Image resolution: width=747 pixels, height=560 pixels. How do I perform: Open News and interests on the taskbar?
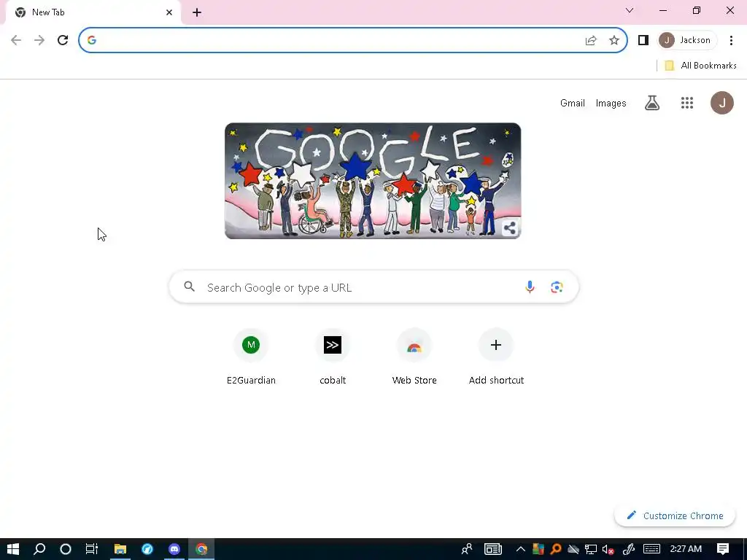point(493,549)
